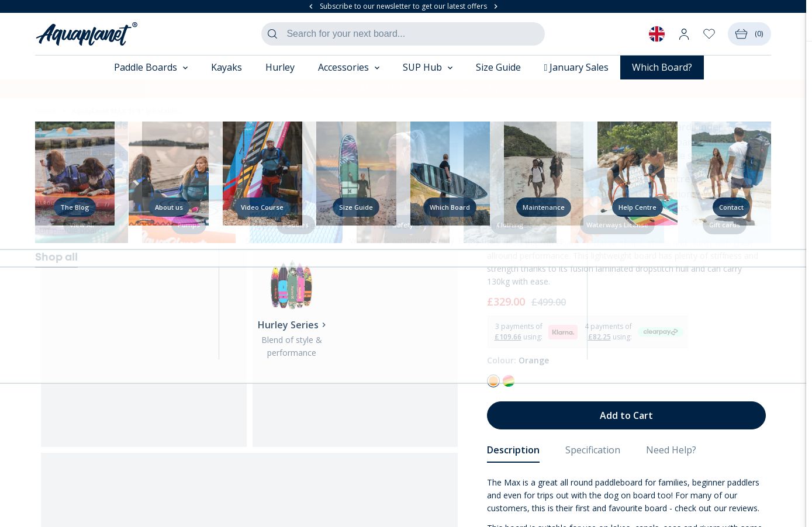
Task: Select the pink-green colour swatch
Action: (509, 381)
